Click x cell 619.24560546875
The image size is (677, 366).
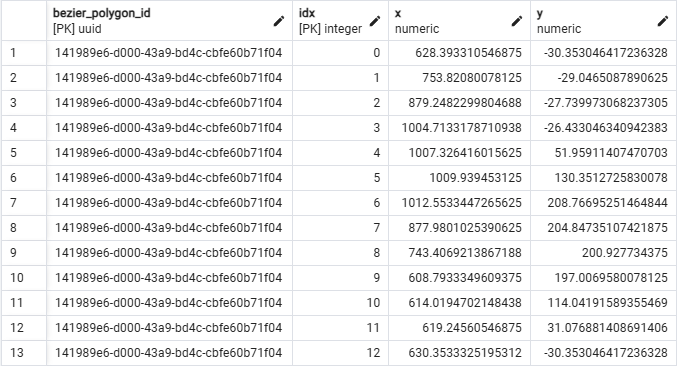click(459, 328)
